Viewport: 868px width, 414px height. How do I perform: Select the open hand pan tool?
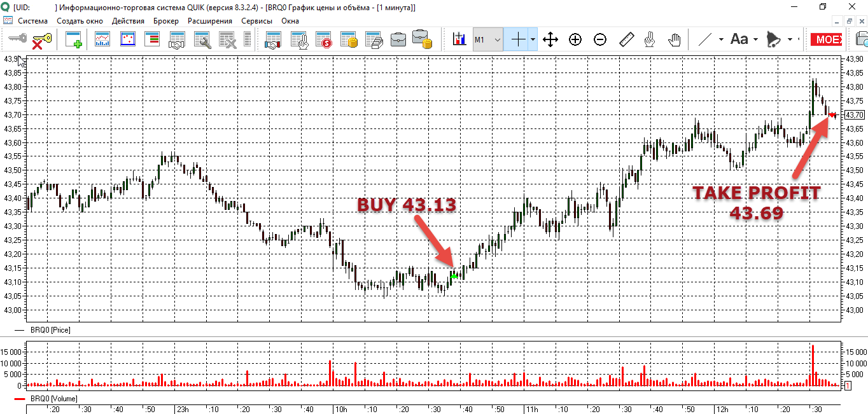pos(675,40)
